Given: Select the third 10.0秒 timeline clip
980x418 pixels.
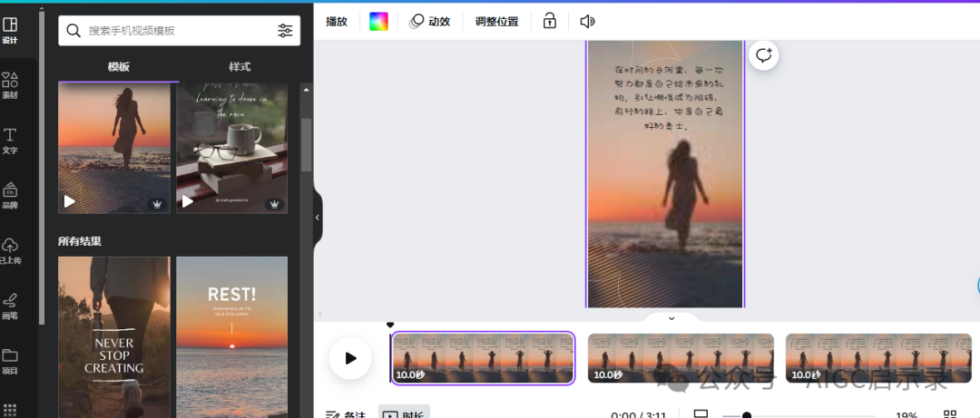Looking at the screenshot, I should tap(878, 358).
